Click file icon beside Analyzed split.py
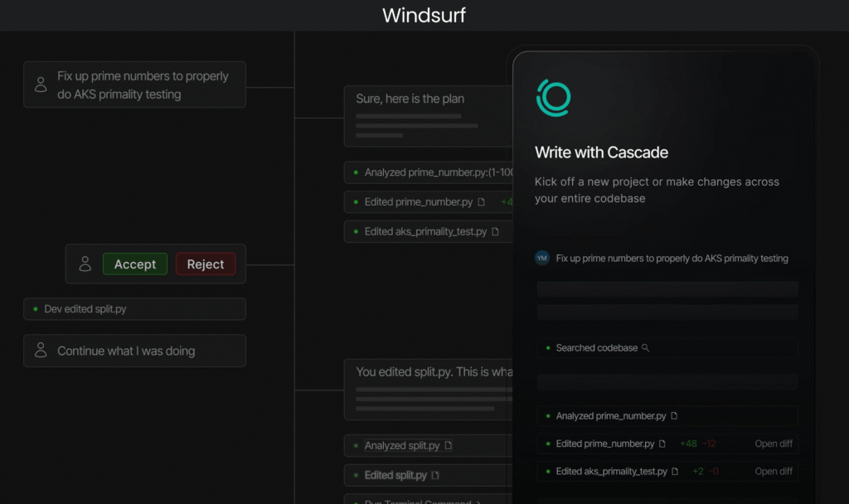Image resolution: width=849 pixels, height=504 pixels. 448,445
